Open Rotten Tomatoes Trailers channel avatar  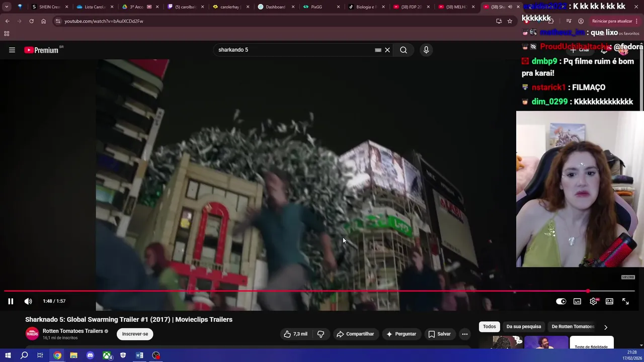tap(32, 334)
